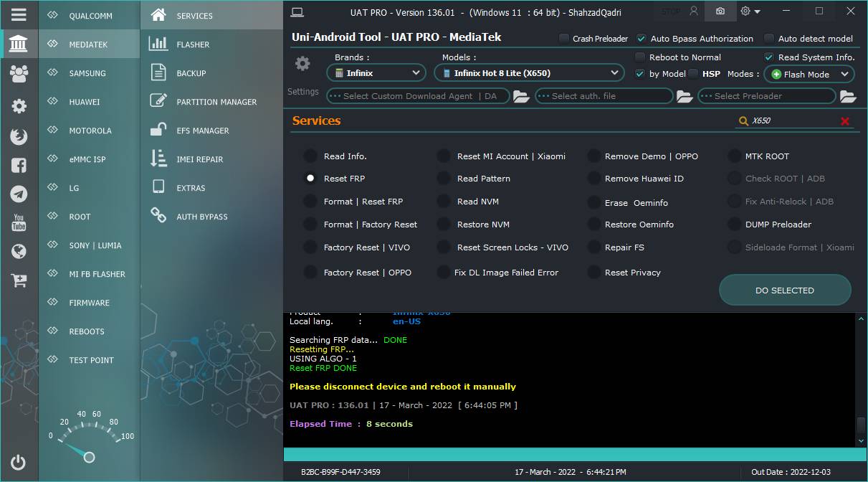Viewport: 868px width, 482px height.
Task: Click the Settings gear beside Brands
Action: [302, 64]
